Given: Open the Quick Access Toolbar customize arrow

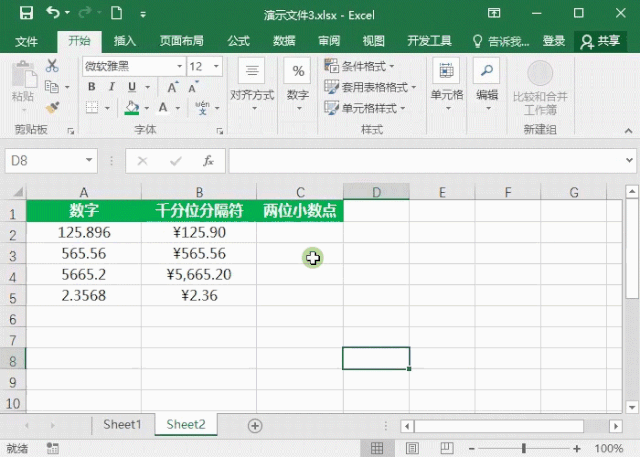Looking at the screenshot, I should point(143,15).
